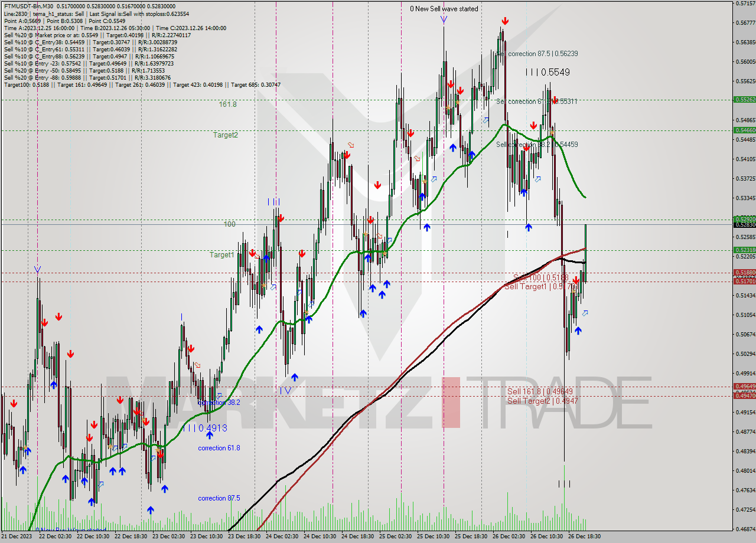
Task: Click the '23 Dec 02:30' time axis label
Action: [168, 537]
